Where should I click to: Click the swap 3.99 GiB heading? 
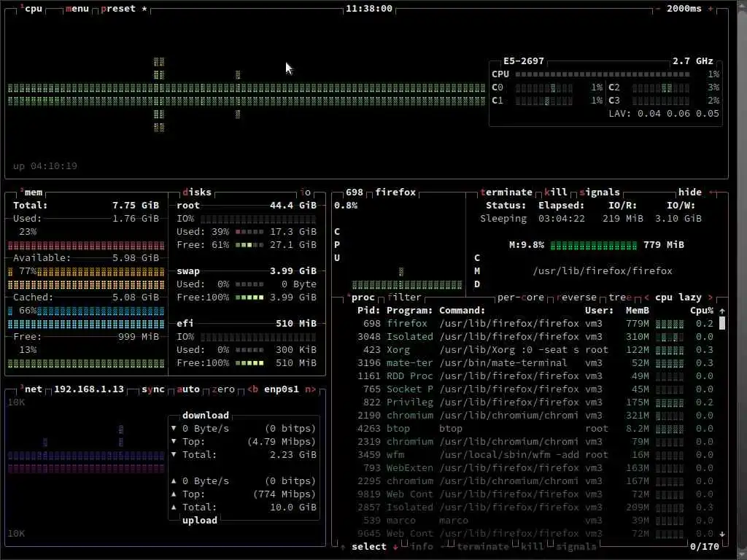click(247, 271)
